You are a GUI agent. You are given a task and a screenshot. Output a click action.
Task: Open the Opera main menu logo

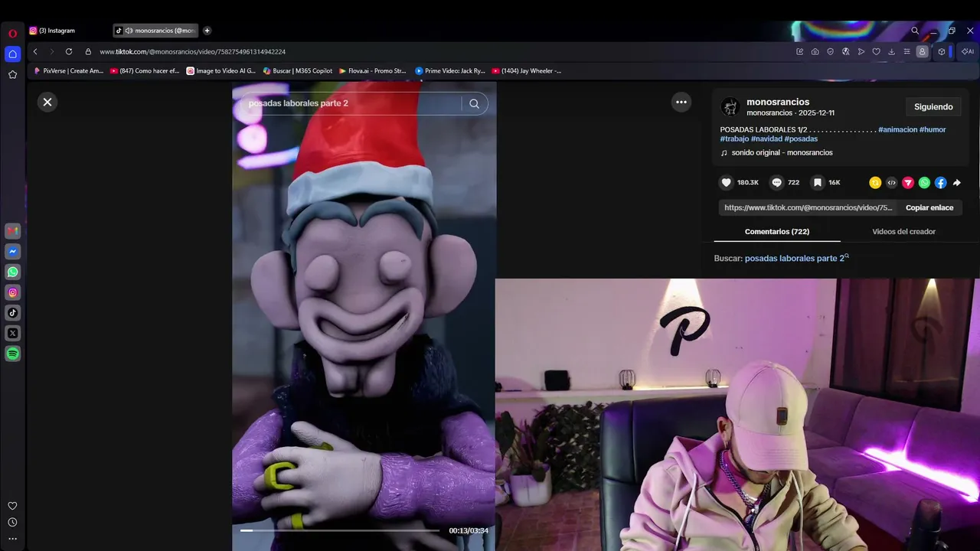tap(12, 34)
